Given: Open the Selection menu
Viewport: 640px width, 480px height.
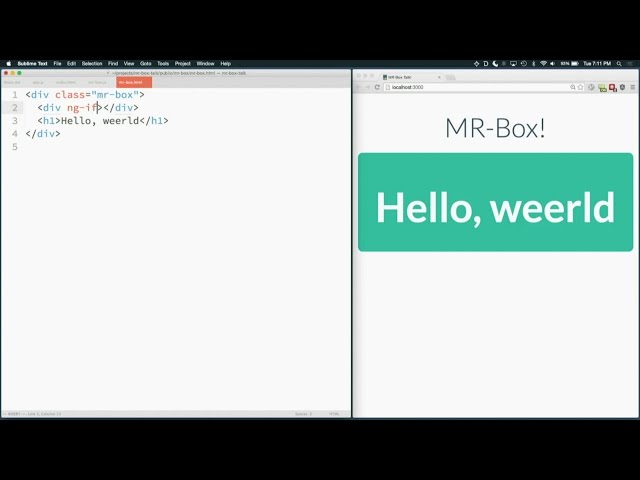Looking at the screenshot, I should pyautogui.click(x=92, y=64).
